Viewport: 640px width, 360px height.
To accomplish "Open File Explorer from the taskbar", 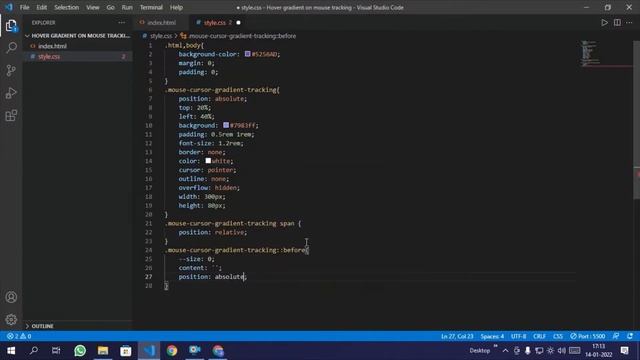I will point(103,351).
